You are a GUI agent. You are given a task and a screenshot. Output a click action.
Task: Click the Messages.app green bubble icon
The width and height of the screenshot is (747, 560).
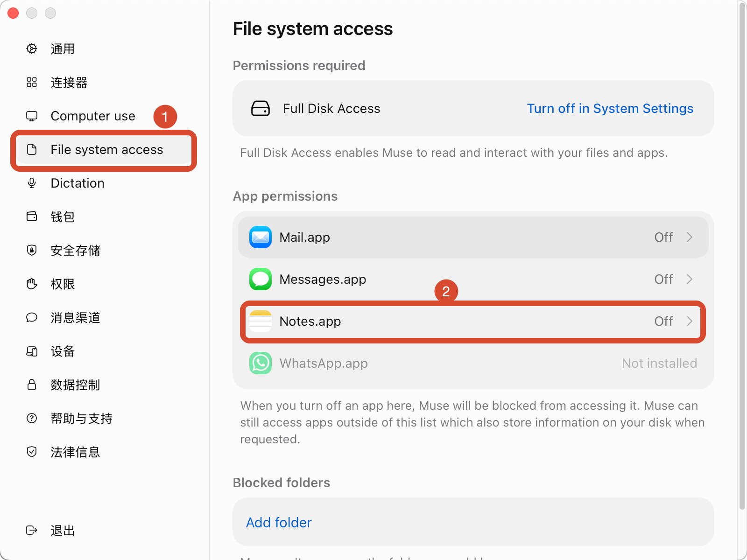261,279
